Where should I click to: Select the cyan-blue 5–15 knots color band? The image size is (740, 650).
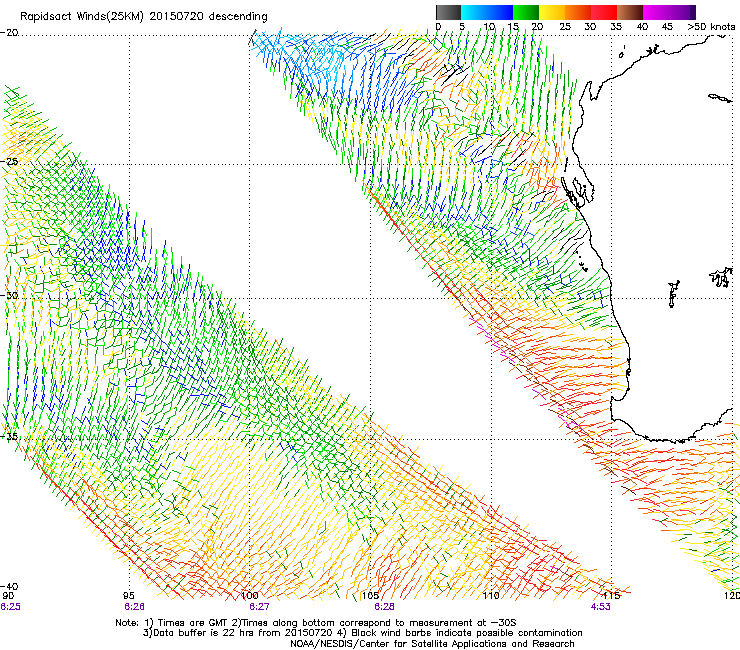(487, 12)
